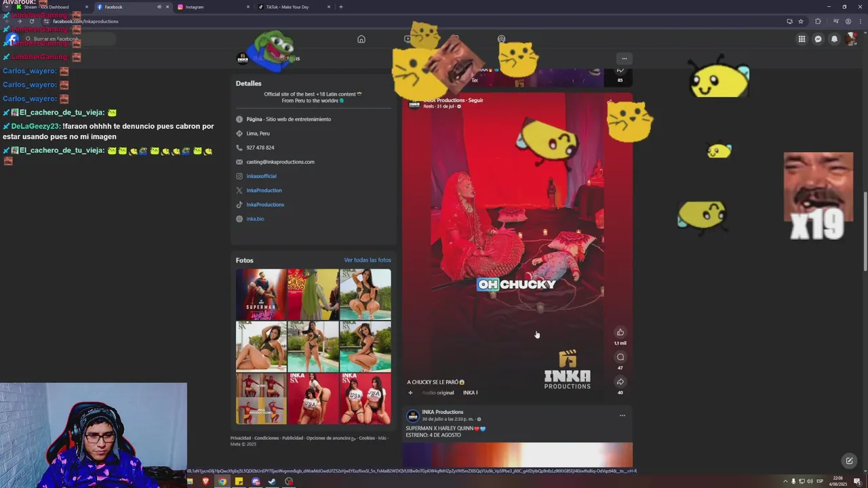
Task: Open the top-right pool photo thumbnail
Action: tap(366, 294)
